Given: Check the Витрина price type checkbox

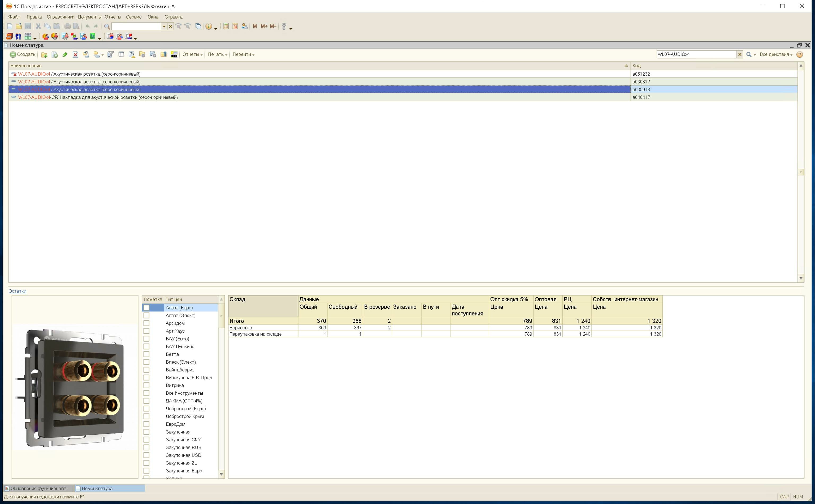Looking at the screenshot, I should click(x=146, y=385).
